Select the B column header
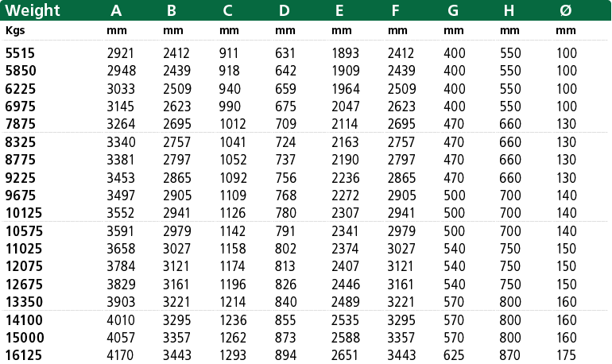 coord(172,10)
